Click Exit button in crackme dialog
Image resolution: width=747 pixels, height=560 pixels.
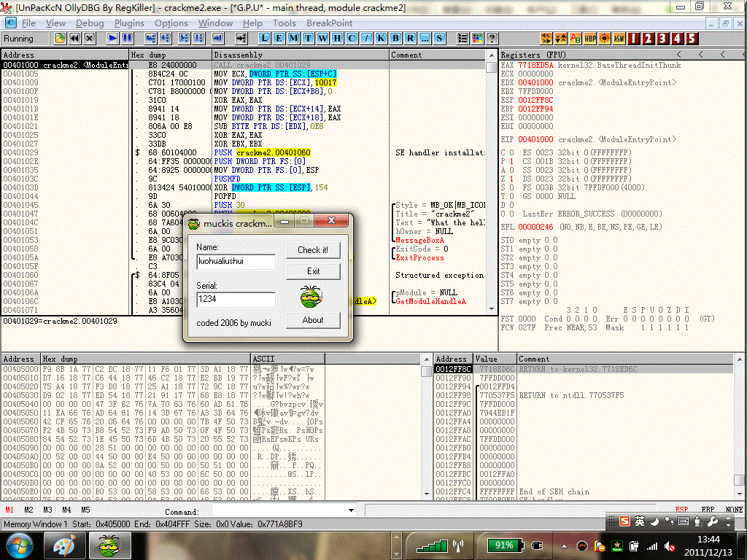coord(313,271)
